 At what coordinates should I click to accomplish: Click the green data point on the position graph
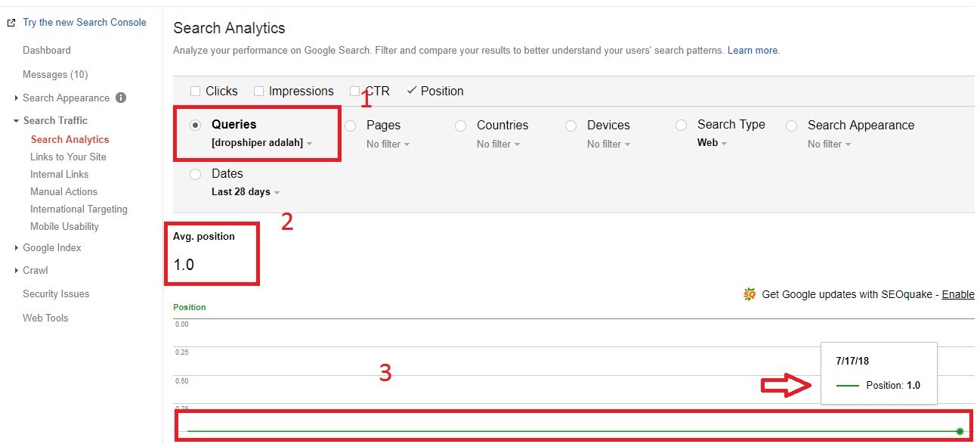pos(960,431)
